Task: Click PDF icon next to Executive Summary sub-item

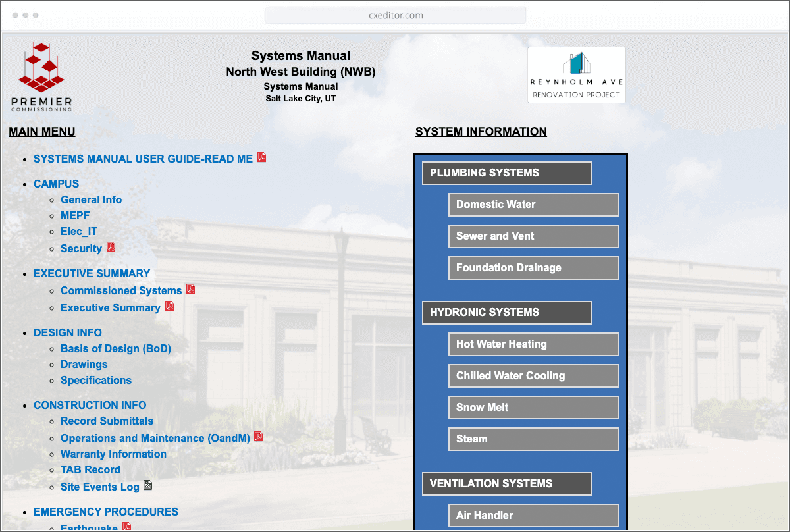Action: pos(169,307)
